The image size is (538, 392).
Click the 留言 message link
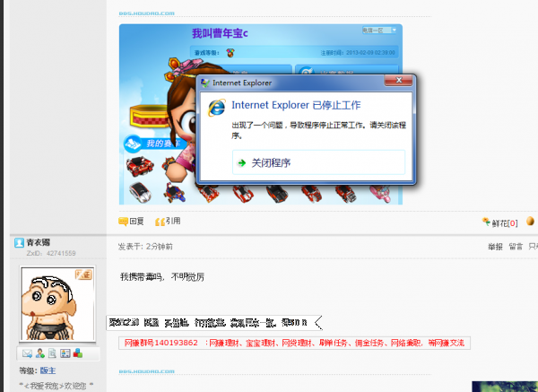pos(516,247)
